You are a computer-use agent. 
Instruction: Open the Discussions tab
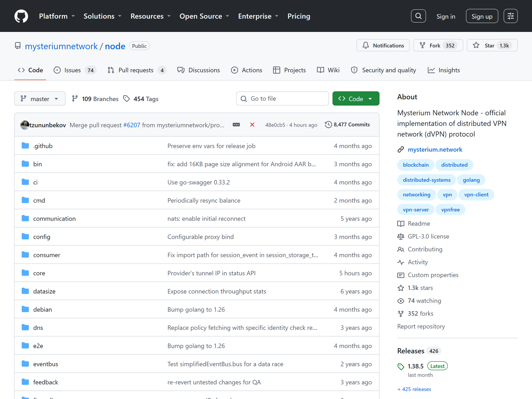coord(199,70)
